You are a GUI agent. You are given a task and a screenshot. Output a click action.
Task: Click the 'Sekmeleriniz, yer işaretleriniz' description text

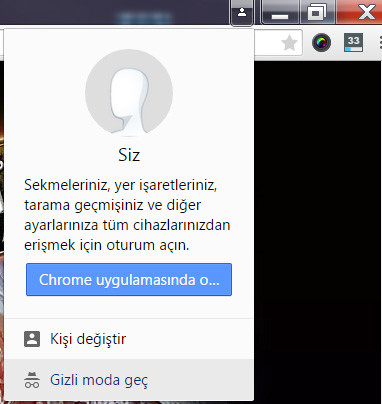point(127,215)
